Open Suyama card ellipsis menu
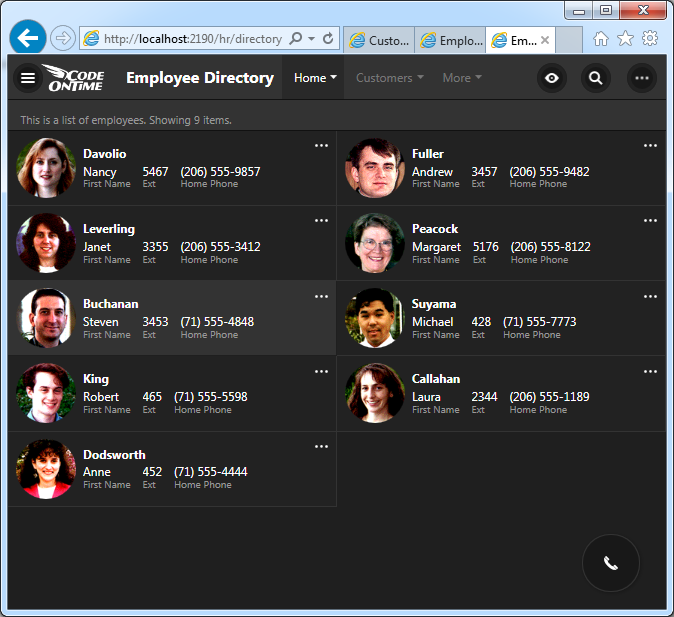674x617 pixels. coord(650,296)
